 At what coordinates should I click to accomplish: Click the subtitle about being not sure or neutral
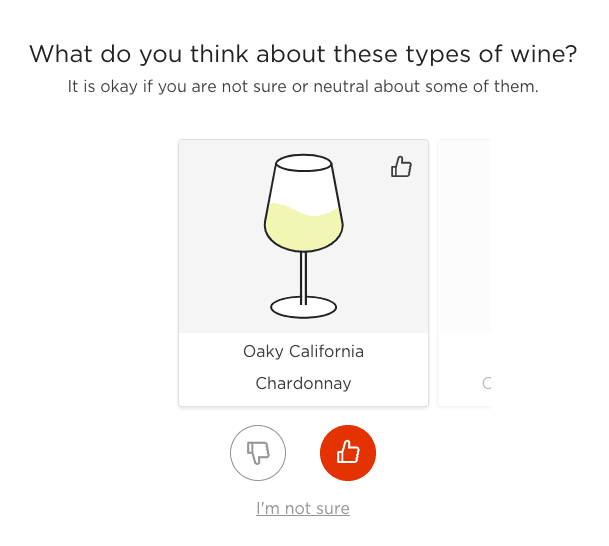[x=303, y=87]
